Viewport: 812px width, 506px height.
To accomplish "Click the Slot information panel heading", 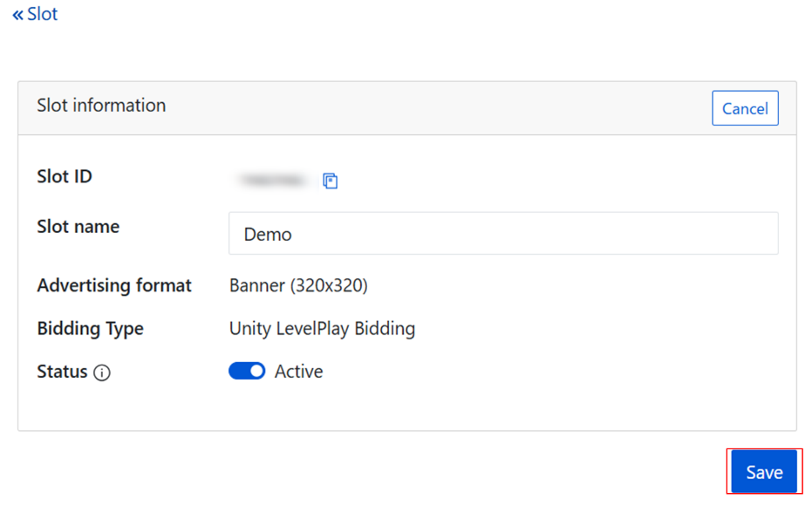I will [x=101, y=106].
